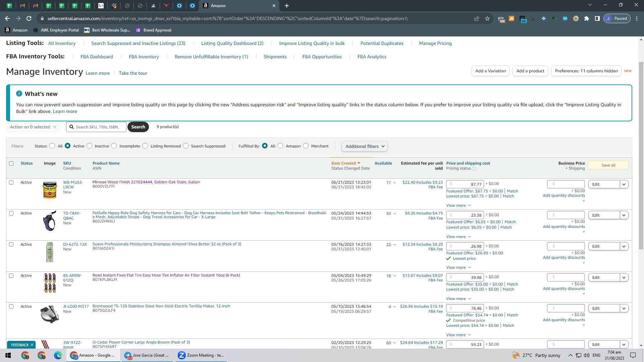Expand available quantity chevron for Minwax row
Image resolution: width=644 pixels, height=362 pixels.
pos(394,183)
